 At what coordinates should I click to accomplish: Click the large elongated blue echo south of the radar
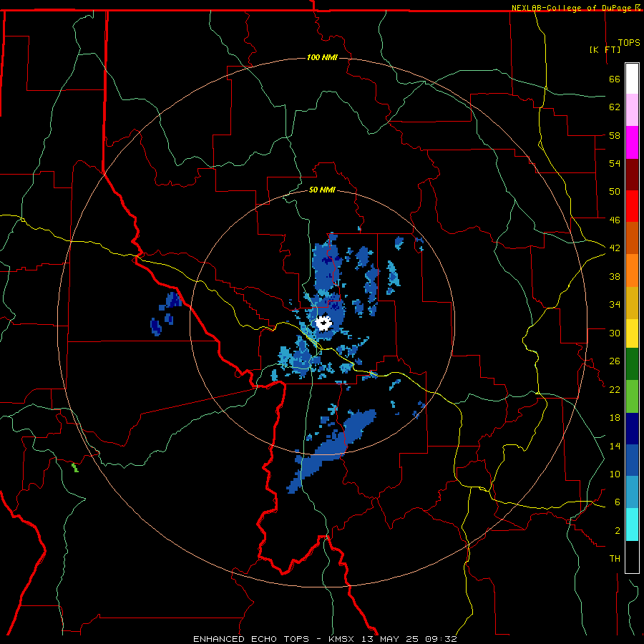332,452
